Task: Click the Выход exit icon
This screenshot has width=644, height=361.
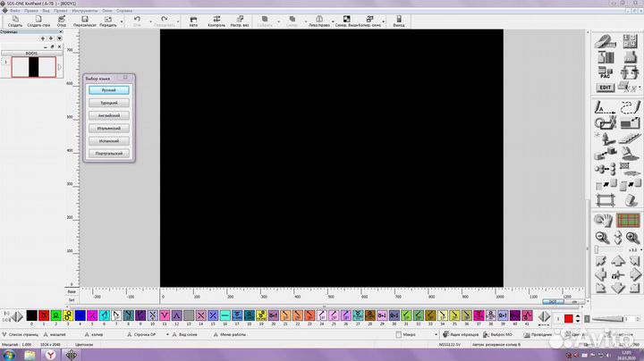Action: 398,21
